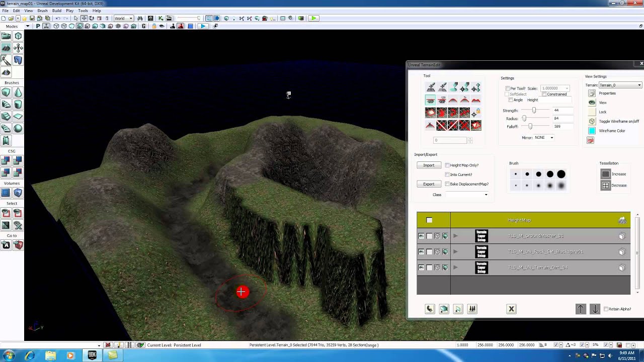Open the Tools menu
Screen dimensions: 644x362
click(83, 11)
